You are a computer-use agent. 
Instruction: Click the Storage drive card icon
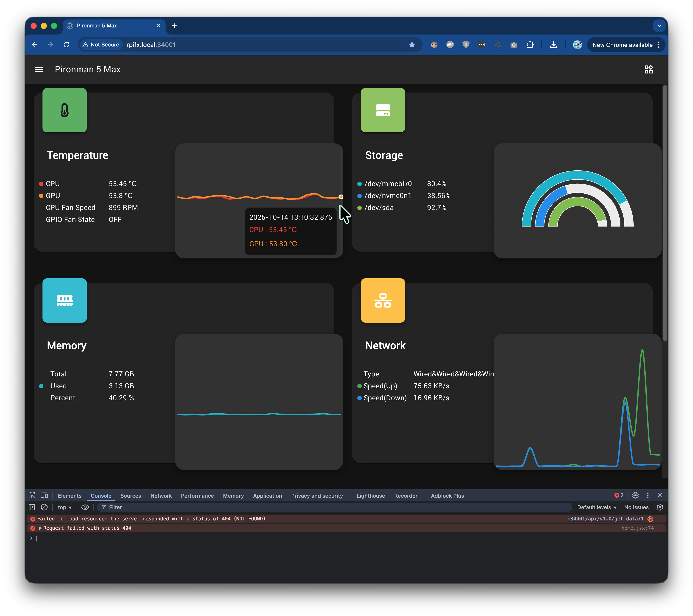(383, 110)
